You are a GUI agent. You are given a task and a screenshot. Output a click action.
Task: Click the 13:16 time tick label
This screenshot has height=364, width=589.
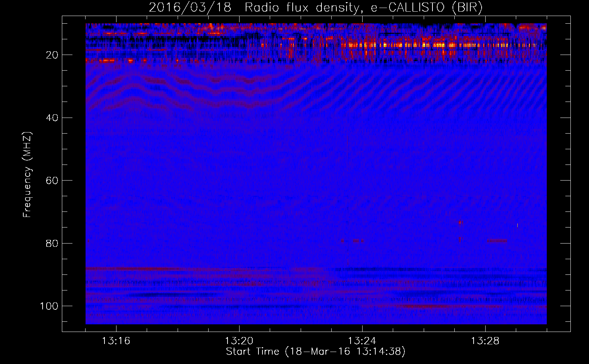click(x=116, y=341)
